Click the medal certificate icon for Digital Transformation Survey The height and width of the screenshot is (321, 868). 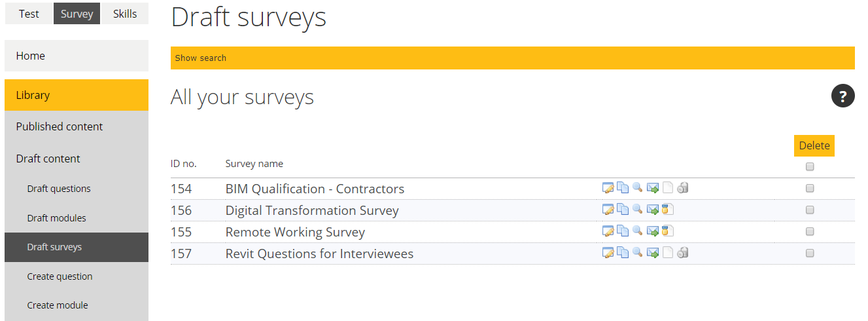(x=667, y=210)
